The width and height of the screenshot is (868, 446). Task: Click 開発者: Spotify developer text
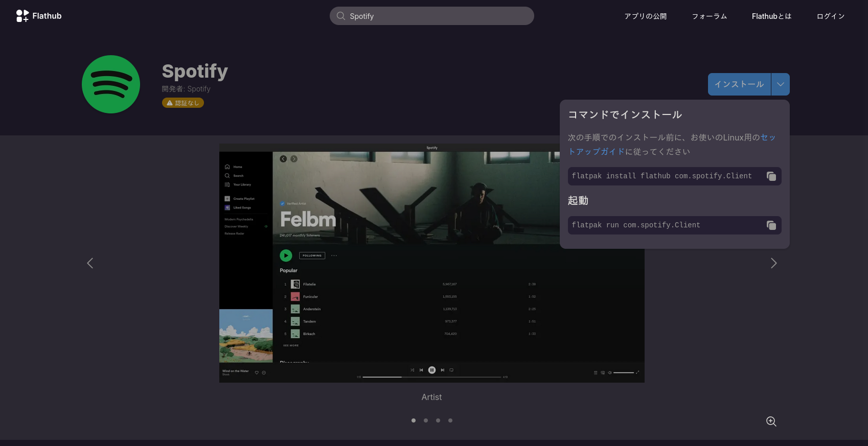pyautogui.click(x=186, y=89)
